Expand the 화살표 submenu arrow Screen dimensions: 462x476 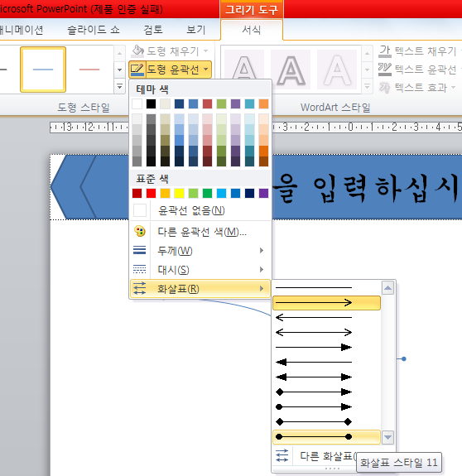[262, 288]
